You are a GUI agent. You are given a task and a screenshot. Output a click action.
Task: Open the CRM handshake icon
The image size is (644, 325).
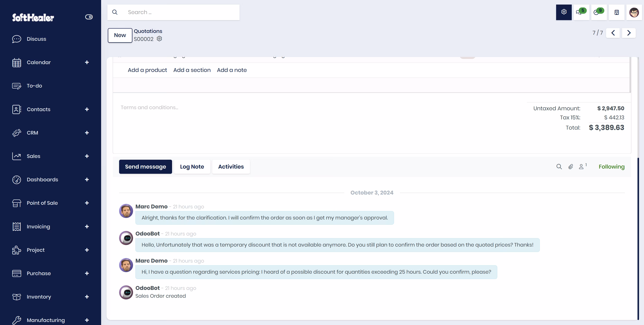point(16,133)
